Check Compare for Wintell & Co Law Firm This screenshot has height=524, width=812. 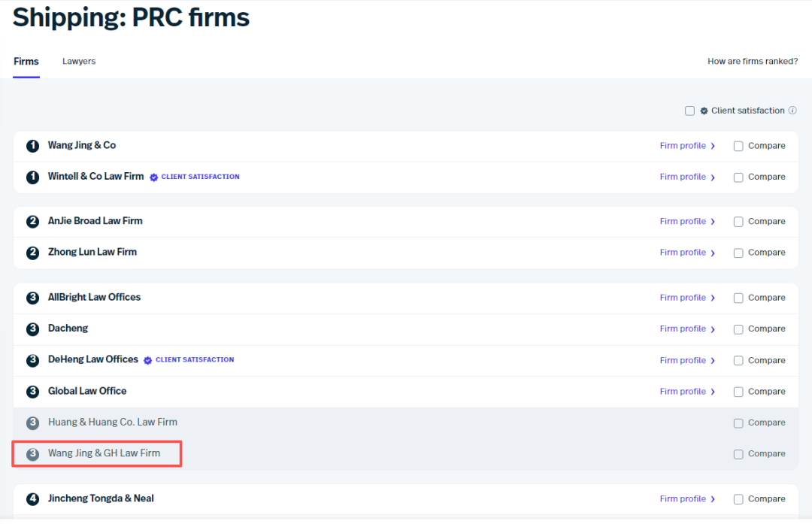[x=738, y=177]
